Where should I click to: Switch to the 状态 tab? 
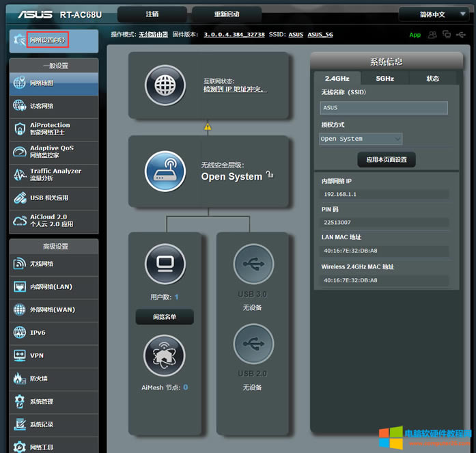pyautogui.click(x=433, y=79)
